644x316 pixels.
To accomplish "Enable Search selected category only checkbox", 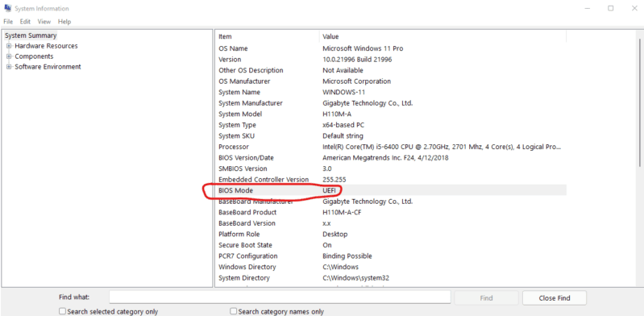I will click(62, 311).
